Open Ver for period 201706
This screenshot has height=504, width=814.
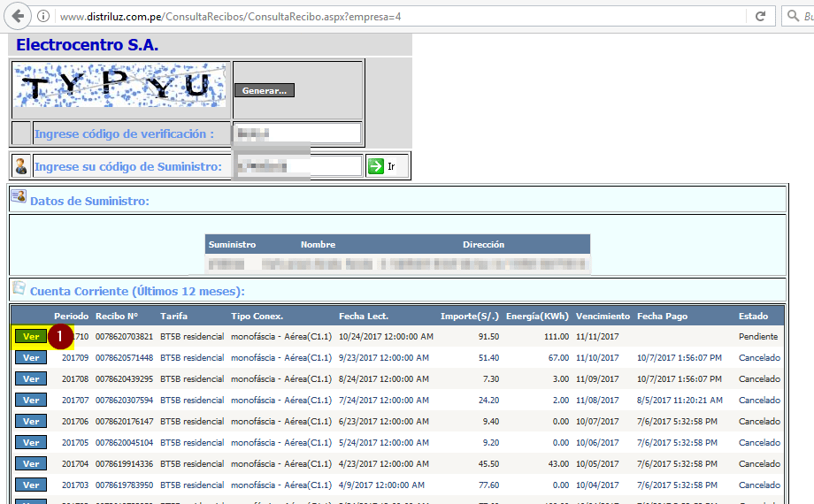[x=31, y=422]
